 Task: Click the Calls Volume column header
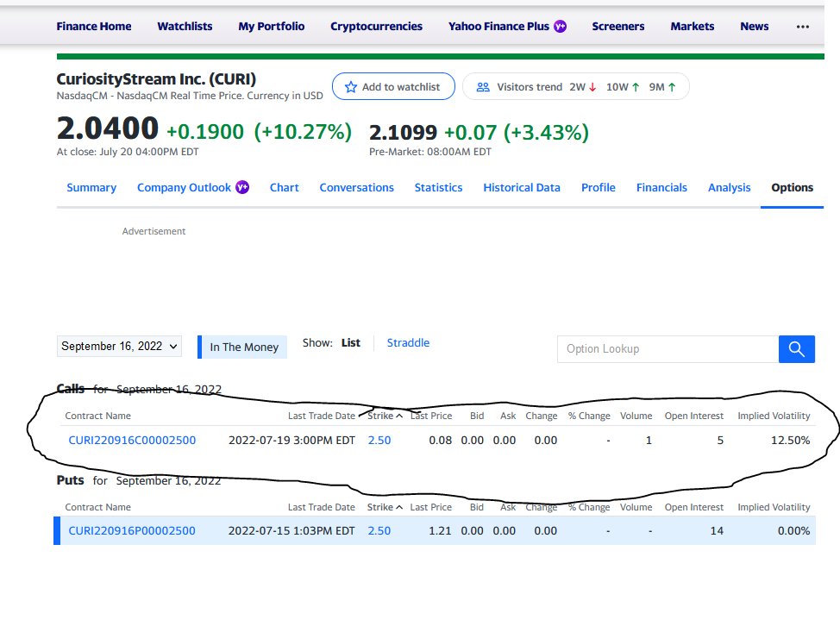click(636, 416)
